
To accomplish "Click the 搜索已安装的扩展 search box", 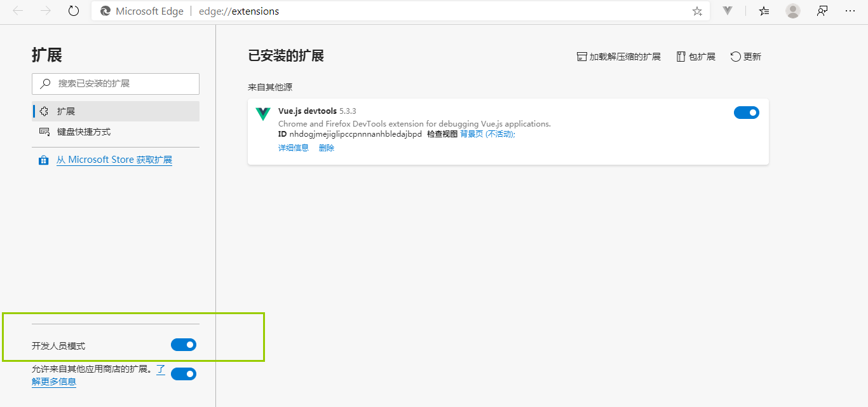I will coord(116,83).
